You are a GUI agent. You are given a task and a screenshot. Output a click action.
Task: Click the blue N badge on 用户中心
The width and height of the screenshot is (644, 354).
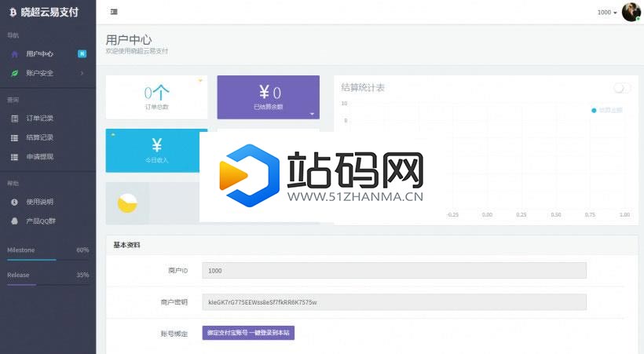coord(82,54)
